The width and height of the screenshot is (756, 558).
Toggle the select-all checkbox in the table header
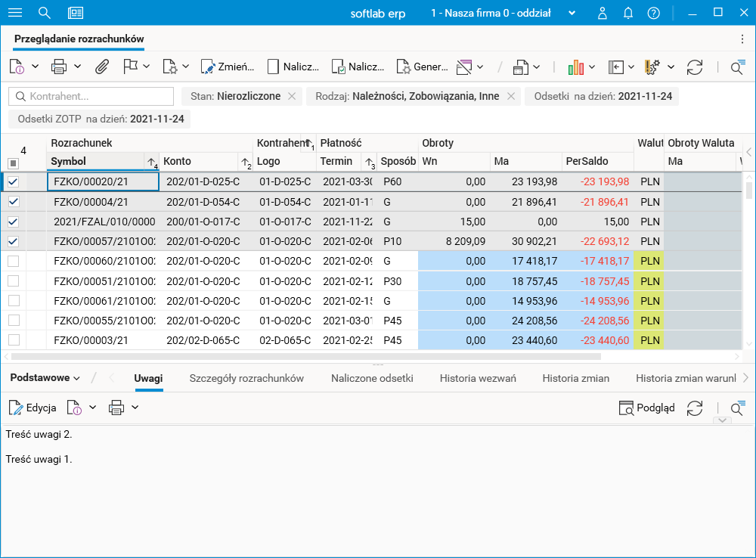[13, 163]
